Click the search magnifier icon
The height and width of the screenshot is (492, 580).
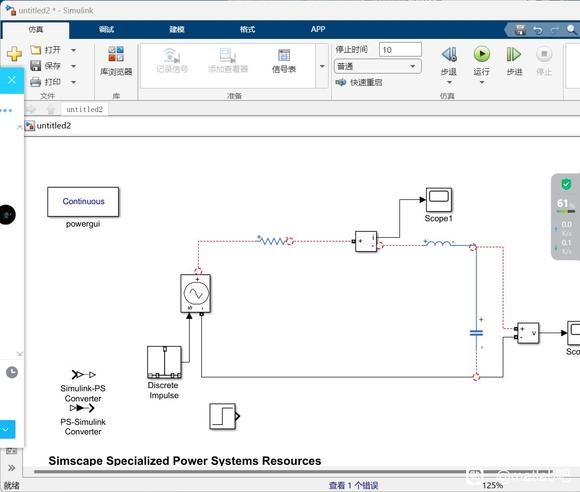[x=571, y=30]
